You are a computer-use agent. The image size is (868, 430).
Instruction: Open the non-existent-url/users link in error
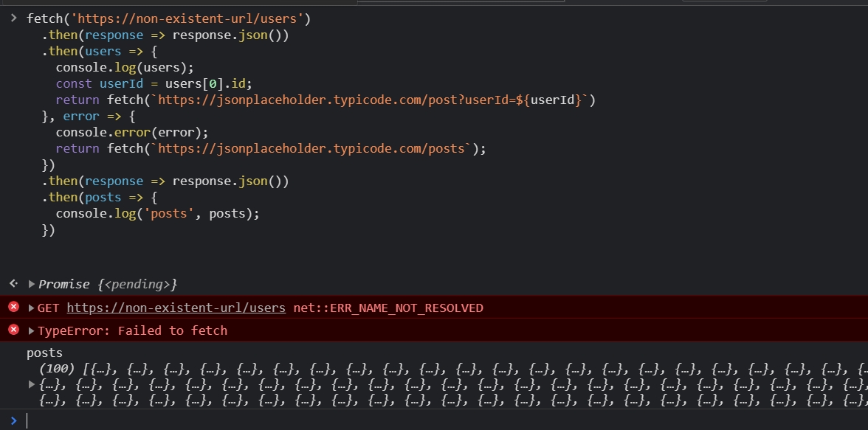point(176,308)
